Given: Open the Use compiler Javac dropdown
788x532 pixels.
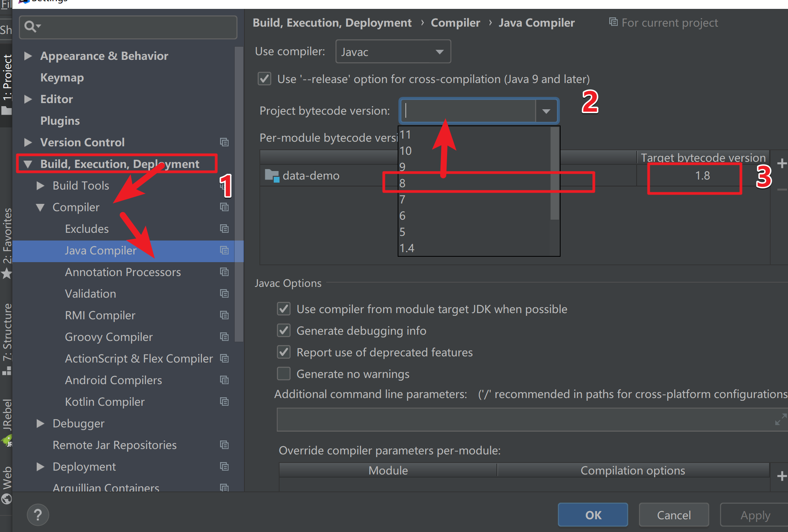Looking at the screenshot, I should tap(393, 52).
